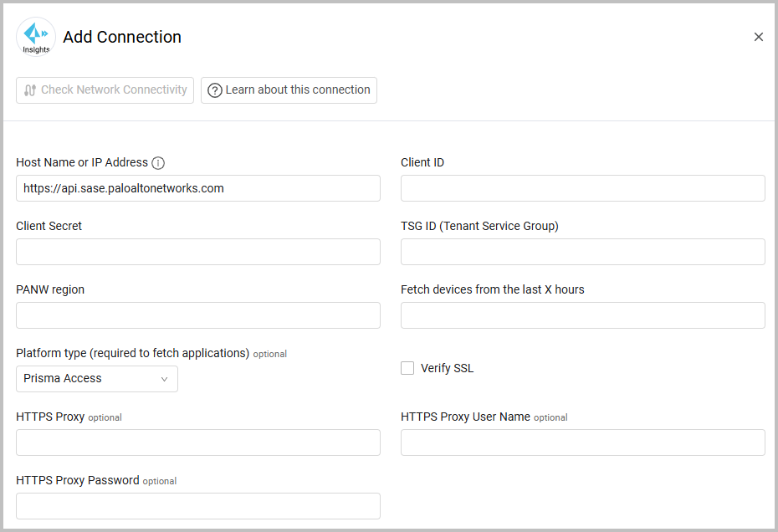Click the Verify SSL label text
The height and width of the screenshot is (532, 778).
tap(447, 368)
